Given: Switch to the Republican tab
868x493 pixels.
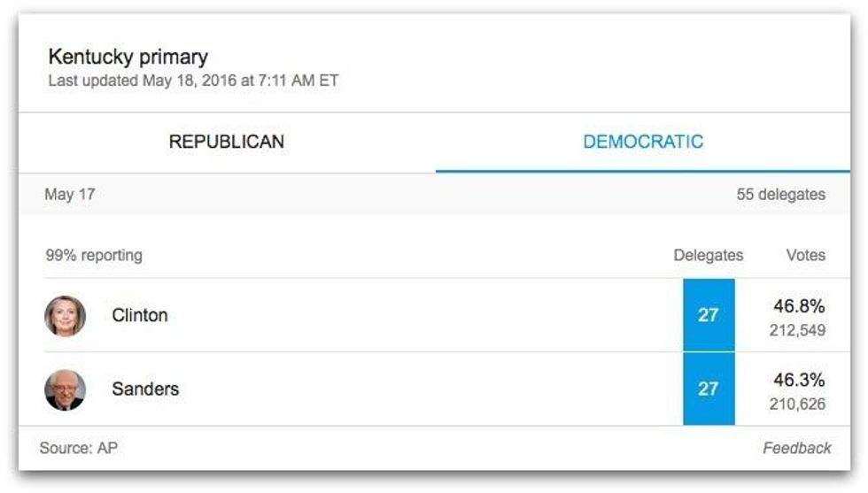Looking at the screenshot, I should pos(227,142).
